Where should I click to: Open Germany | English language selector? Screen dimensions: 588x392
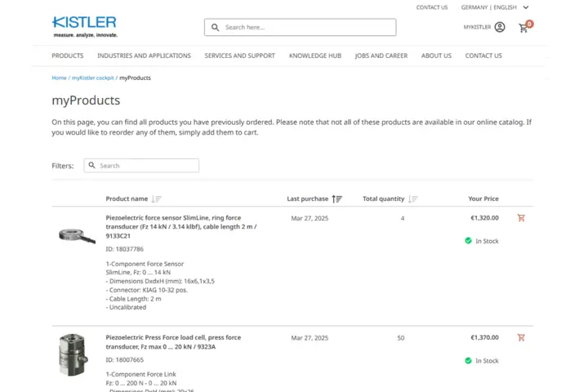[x=488, y=7]
